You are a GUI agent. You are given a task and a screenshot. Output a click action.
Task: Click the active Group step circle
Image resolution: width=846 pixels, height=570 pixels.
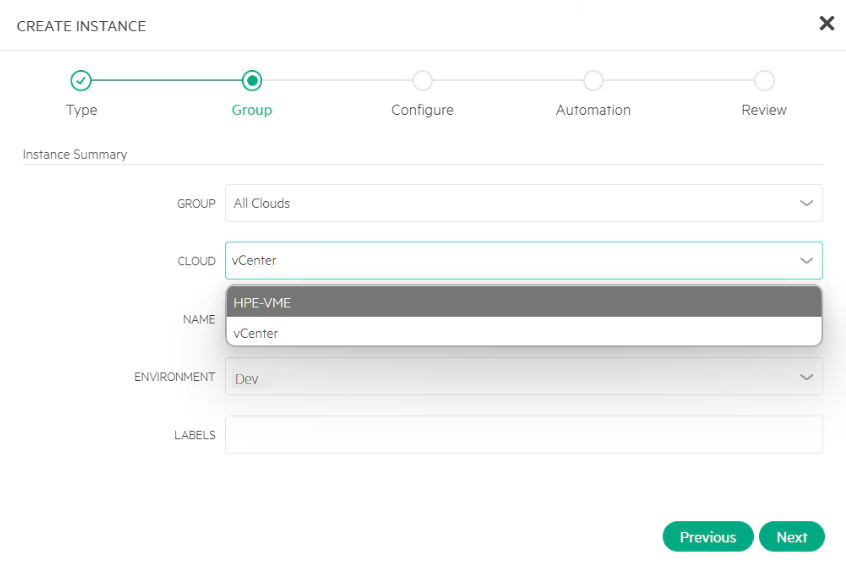(252, 80)
